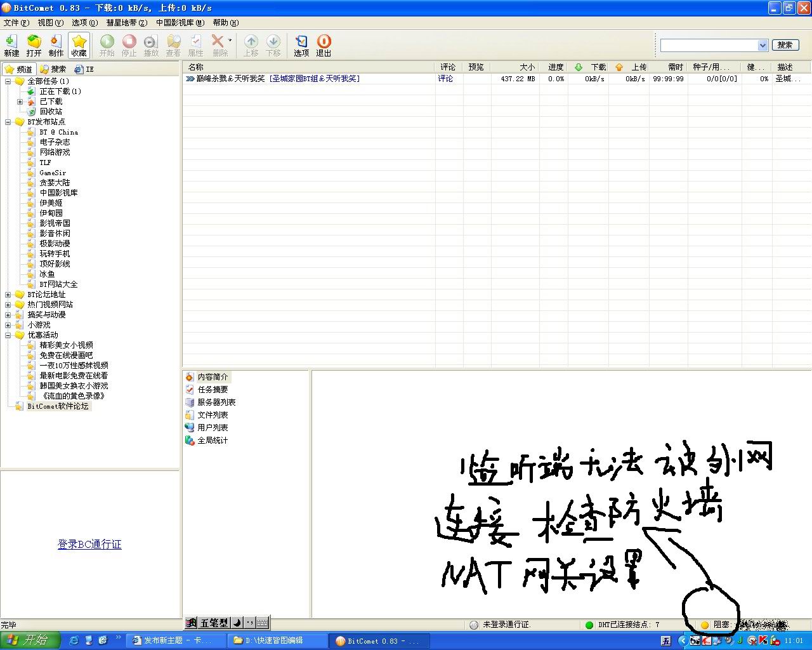Expand the BT论坛地址 tree node
812x650 pixels.
(x=8, y=295)
